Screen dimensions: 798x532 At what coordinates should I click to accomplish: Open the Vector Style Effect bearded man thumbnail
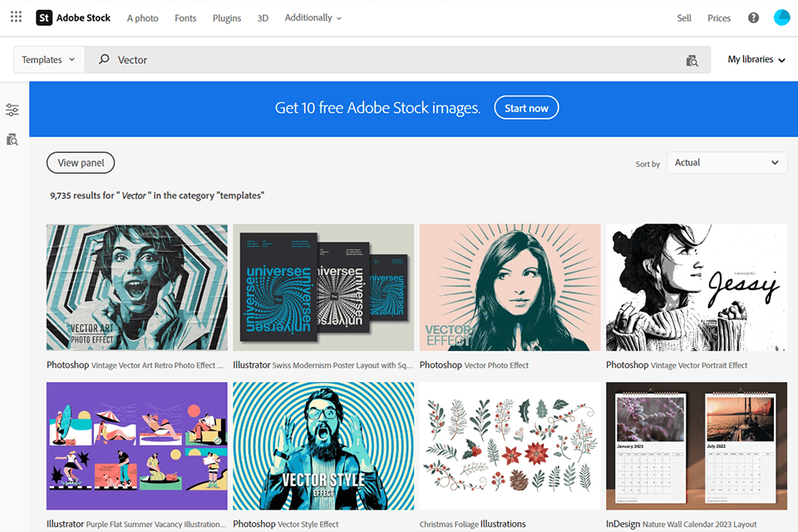click(323, 446)
